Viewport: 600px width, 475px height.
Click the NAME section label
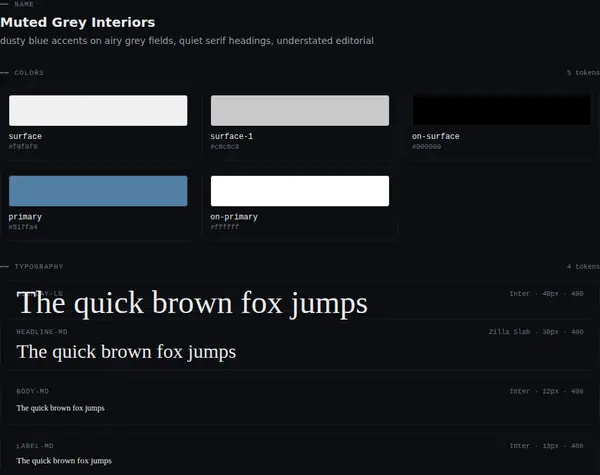(24, 4)
